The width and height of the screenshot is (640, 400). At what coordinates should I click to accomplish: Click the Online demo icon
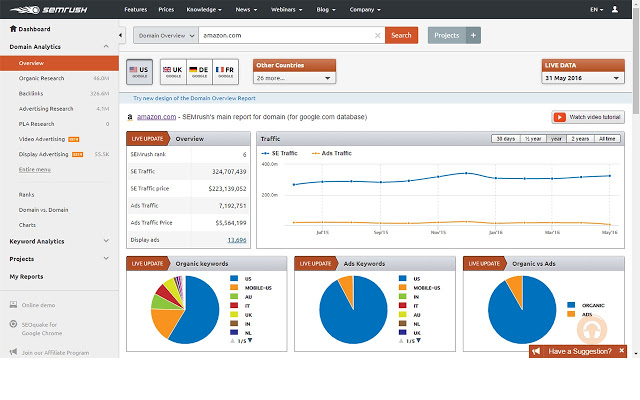point(13,304)
